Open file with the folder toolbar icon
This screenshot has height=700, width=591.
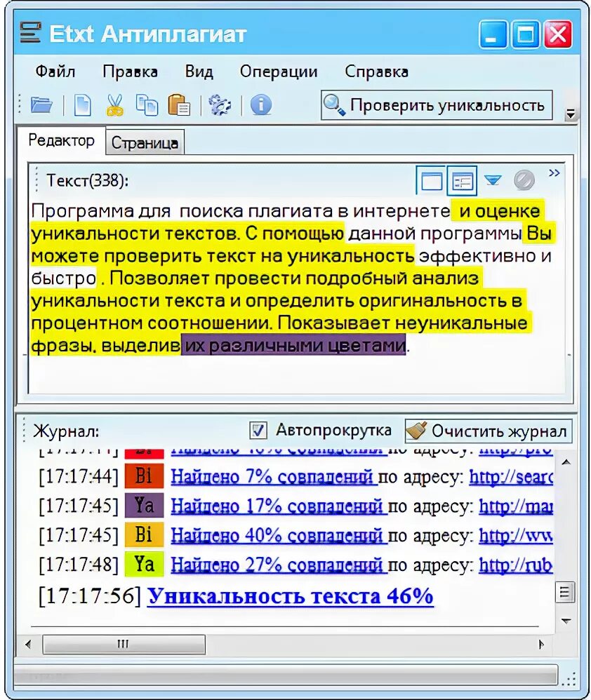[x=41, y=105]
